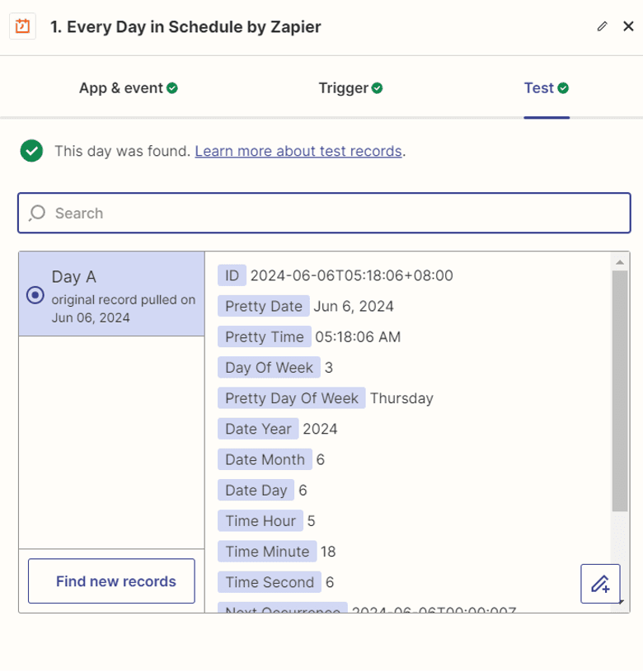Screen dimensions: 643x672
Task: Click the search magnifier icon
Action: 37,213
